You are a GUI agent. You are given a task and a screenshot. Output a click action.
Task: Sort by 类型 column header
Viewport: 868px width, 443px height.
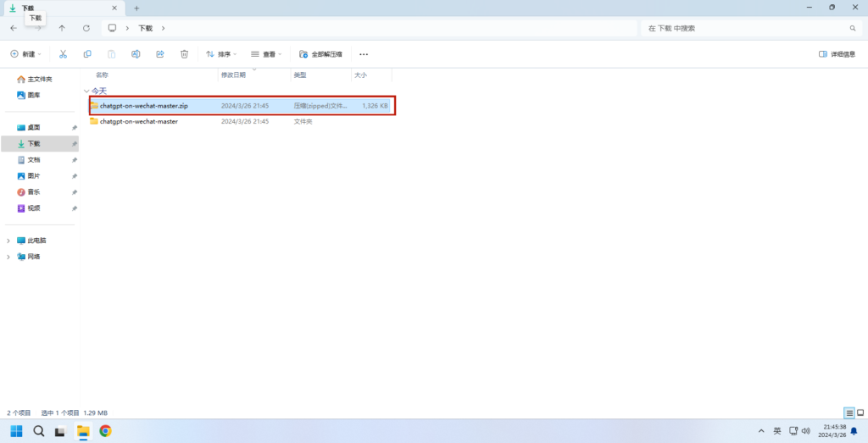(300, 75)
